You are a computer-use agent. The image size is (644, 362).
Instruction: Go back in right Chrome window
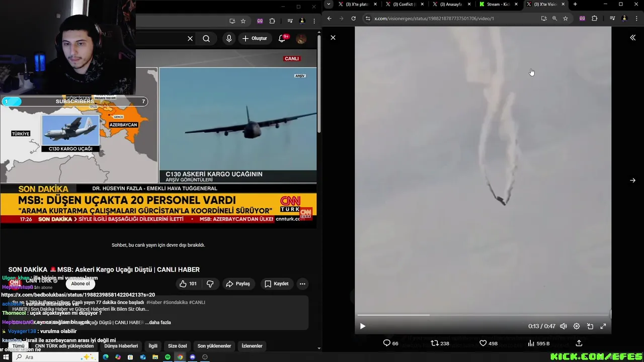click(330, 19)
